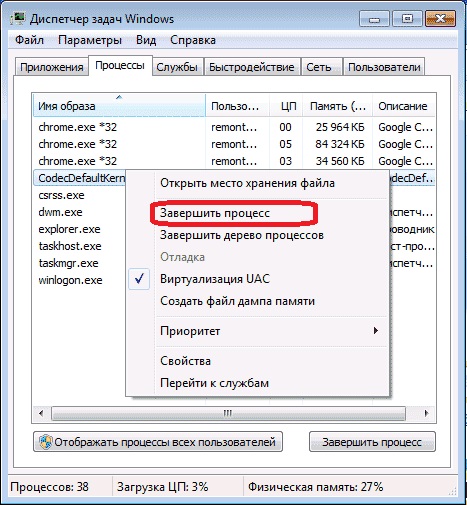Click Загрузка ЦП: 3% status entry

click(162, 487)
